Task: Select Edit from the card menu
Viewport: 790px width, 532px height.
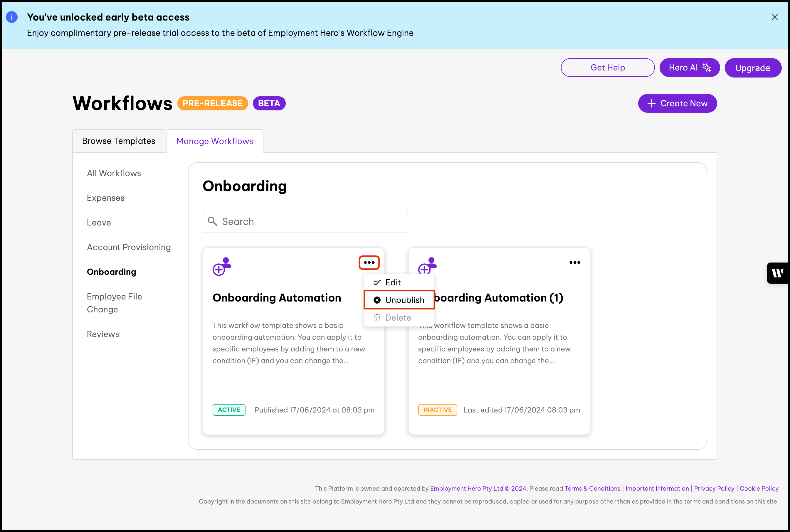Action: [393, 282]
